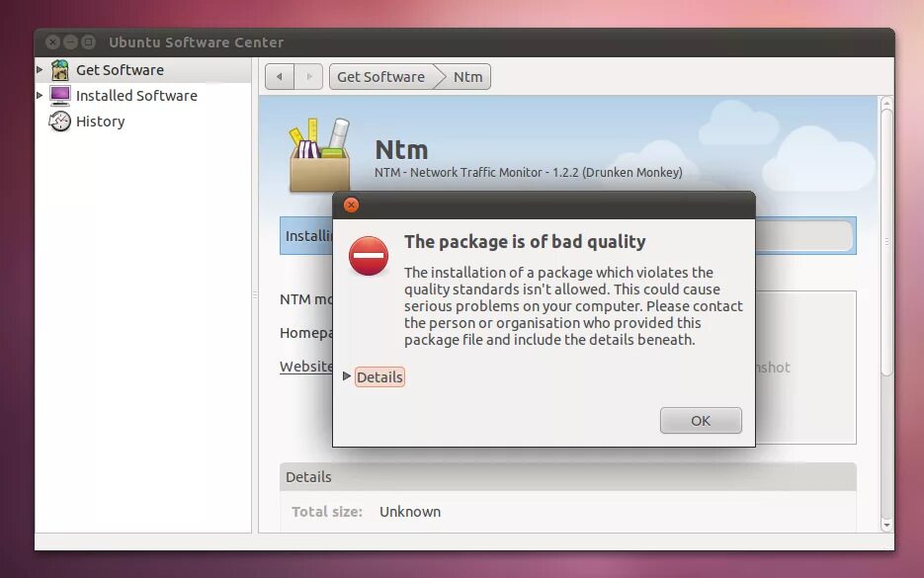Go back with the left arrow button

tap(280, 77)
